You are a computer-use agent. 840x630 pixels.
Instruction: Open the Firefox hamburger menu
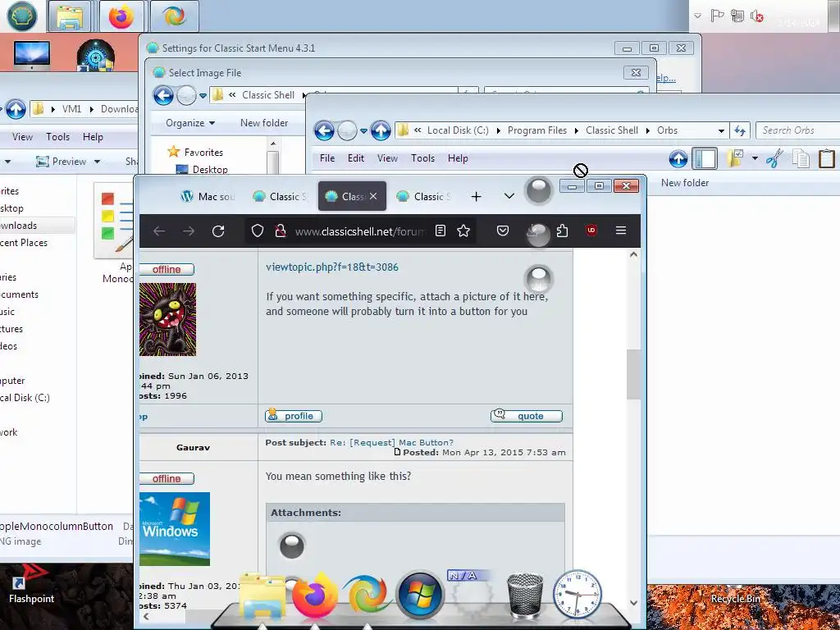point(621,231)
